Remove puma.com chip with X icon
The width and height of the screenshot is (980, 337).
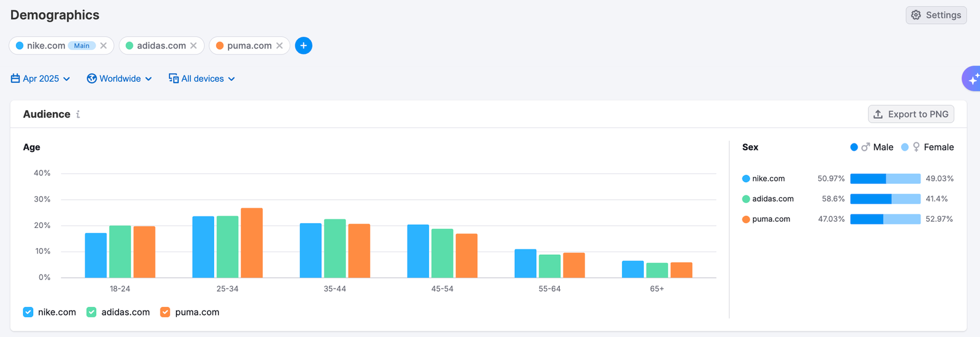[x=279, y=45]
